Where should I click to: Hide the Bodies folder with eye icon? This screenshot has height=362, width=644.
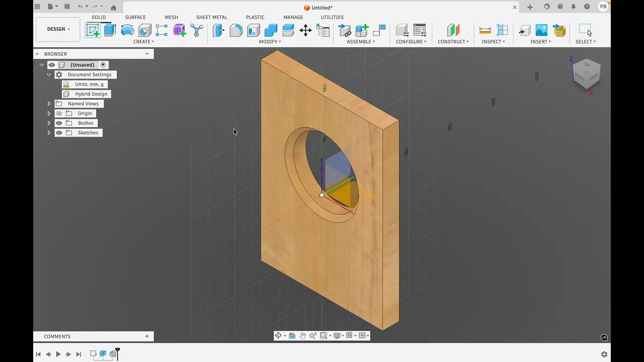click(59, 123)
